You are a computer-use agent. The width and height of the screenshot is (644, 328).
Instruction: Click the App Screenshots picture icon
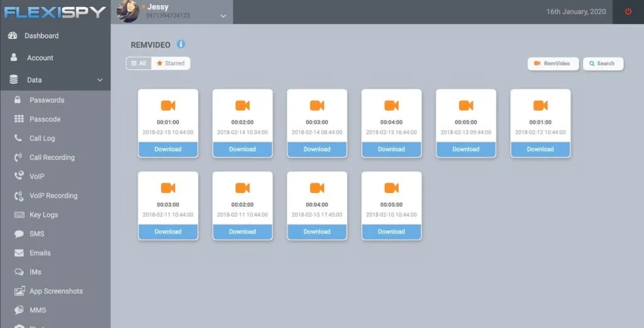(x=19, y=291)
